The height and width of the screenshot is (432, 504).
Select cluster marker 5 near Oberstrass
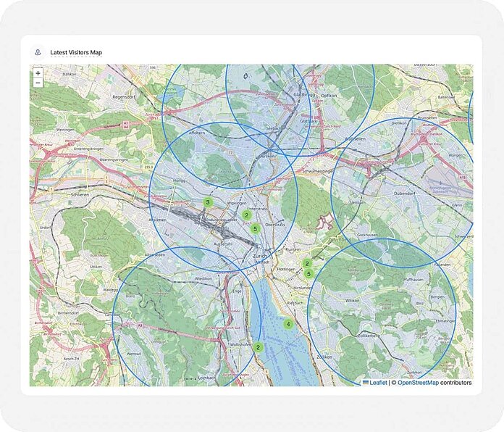[x=255, y=228]
